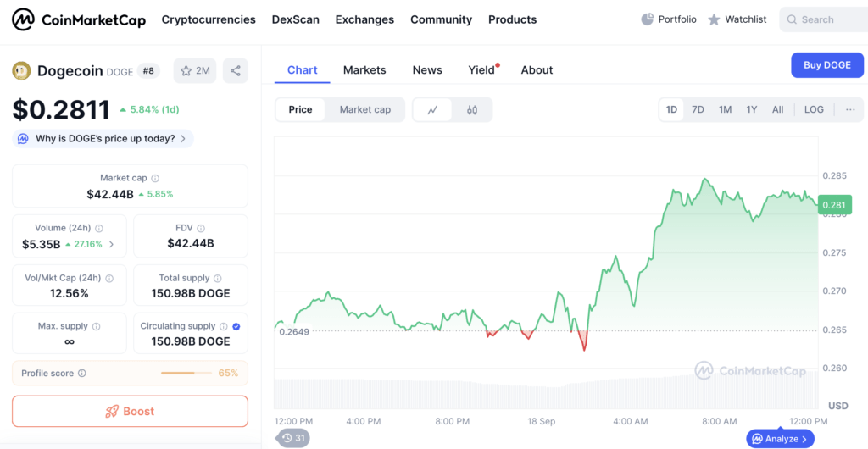The image size is (868, 449).
Task: Switch to the News tab
Action: (x=427, y=70)
